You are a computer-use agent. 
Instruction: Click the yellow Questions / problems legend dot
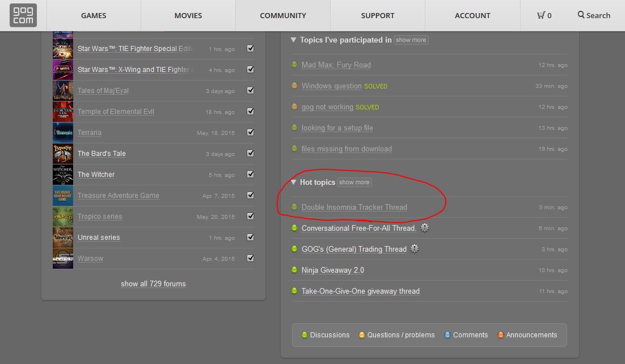click(x=361, y=335)
